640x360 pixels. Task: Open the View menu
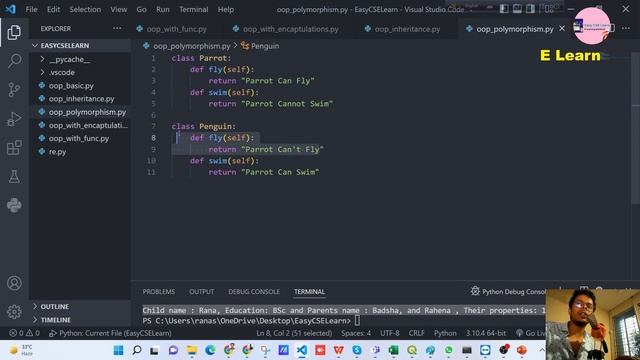point(118,9)
